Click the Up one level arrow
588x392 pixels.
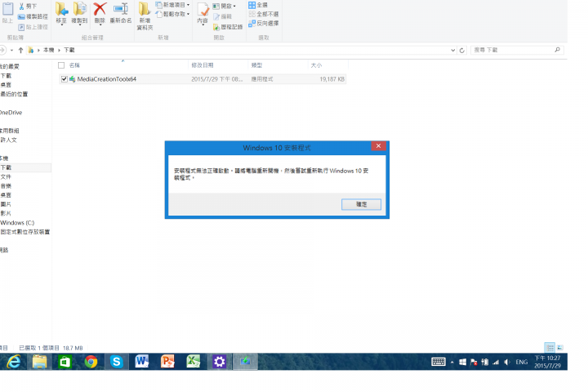pyautogui.click(x=20, y=50)
